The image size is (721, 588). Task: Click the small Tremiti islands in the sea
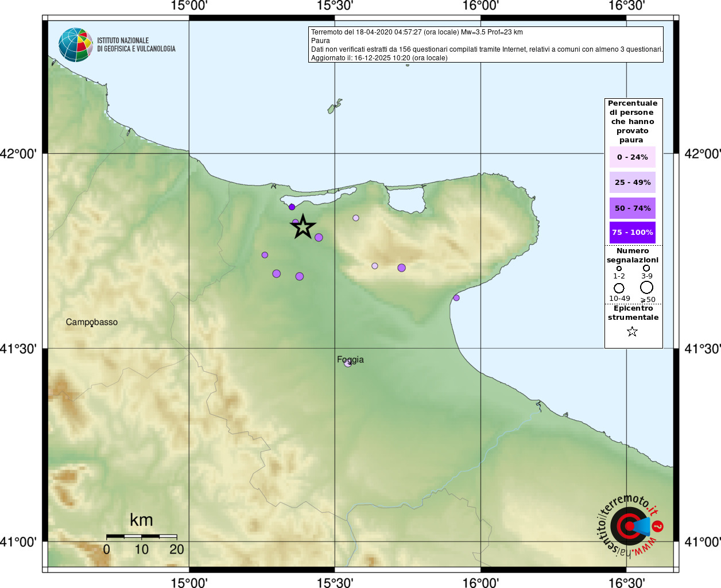point(335,106)
